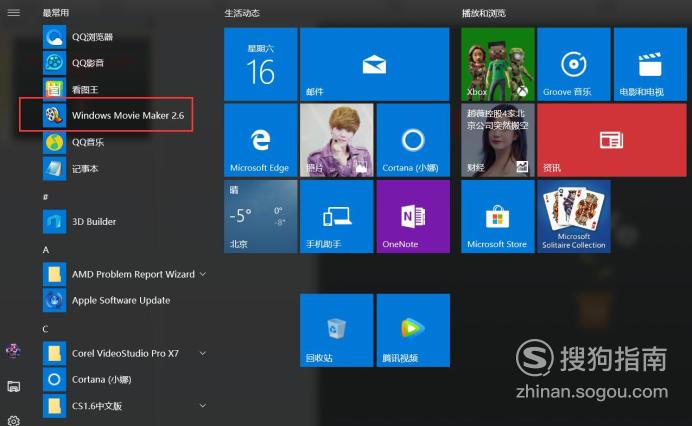Open the Groove 音乐 tile
Viewport: 692px width, 426px height.
574,64
